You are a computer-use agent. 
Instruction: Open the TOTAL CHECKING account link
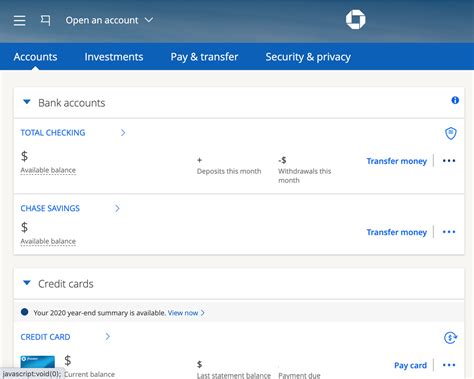[x=53, y=133]
